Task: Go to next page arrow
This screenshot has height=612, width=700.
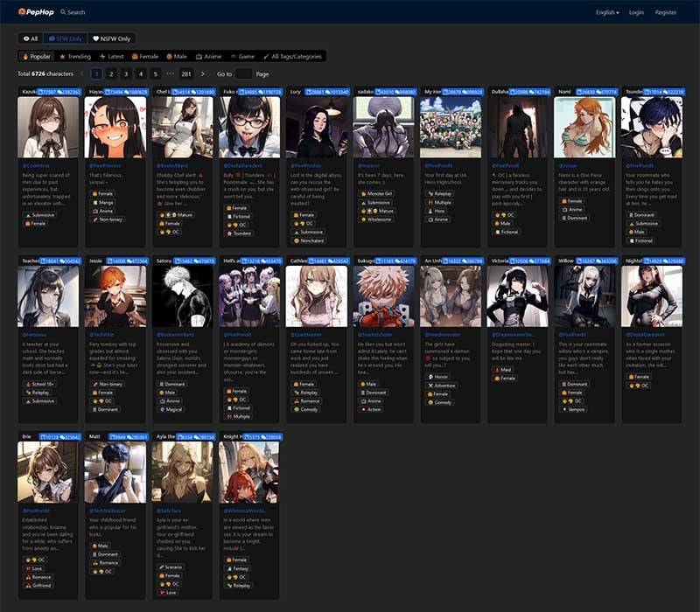Action: coord(203,74)
